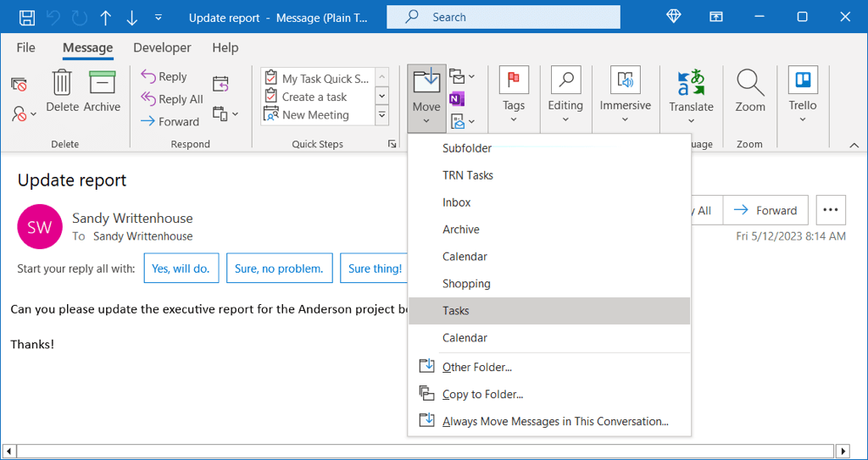Open the Customize Quick Access Toolbar dropdown
Viewport: 868px width, 460px height.
159,17
